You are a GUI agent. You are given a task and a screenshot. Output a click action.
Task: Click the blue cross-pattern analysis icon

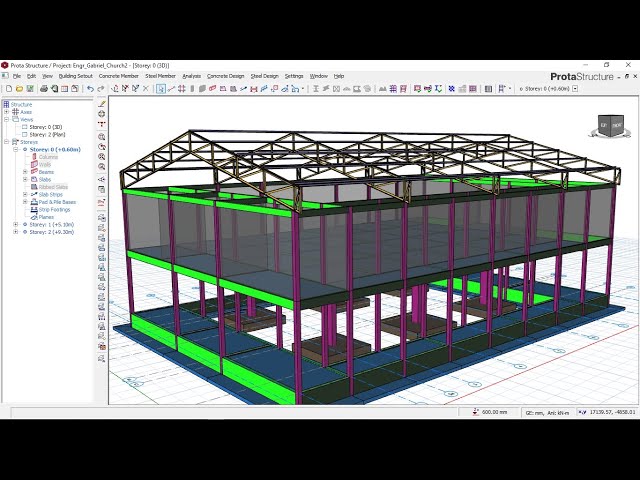point(452,89)
